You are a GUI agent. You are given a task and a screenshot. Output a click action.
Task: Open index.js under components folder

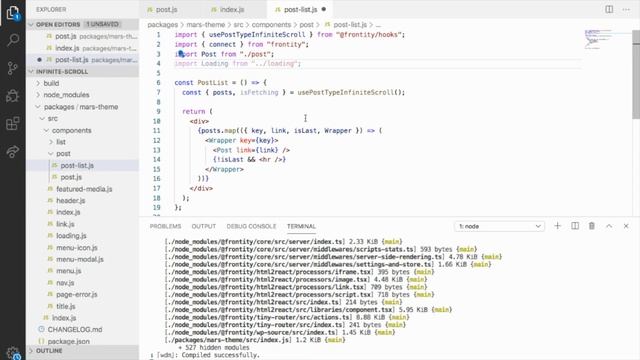point(83,212)
